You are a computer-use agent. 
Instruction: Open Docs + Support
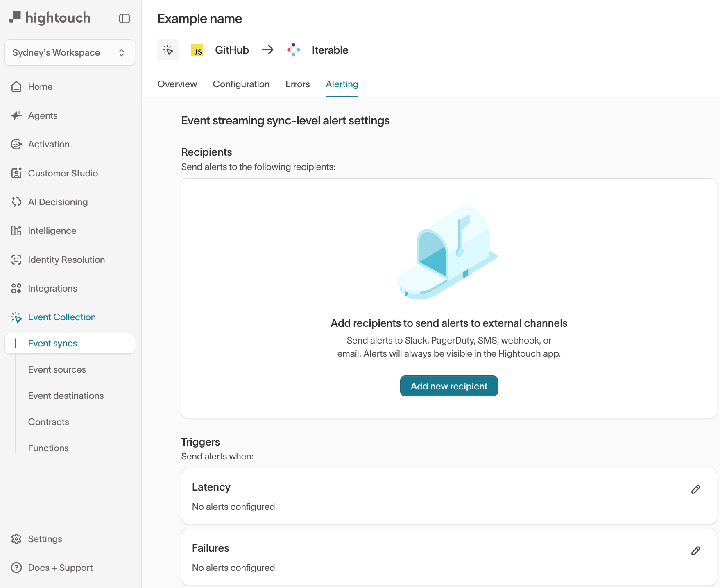pos(60,568)
